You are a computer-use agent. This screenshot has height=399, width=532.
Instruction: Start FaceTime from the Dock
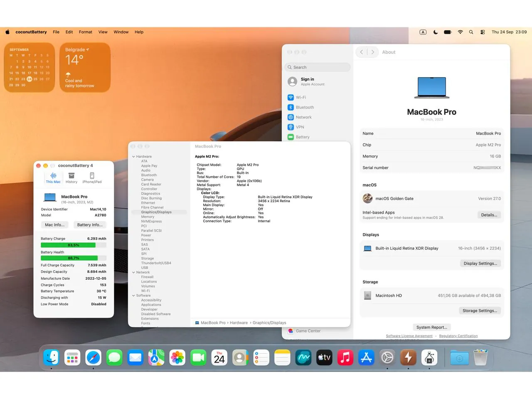point(198,357)
